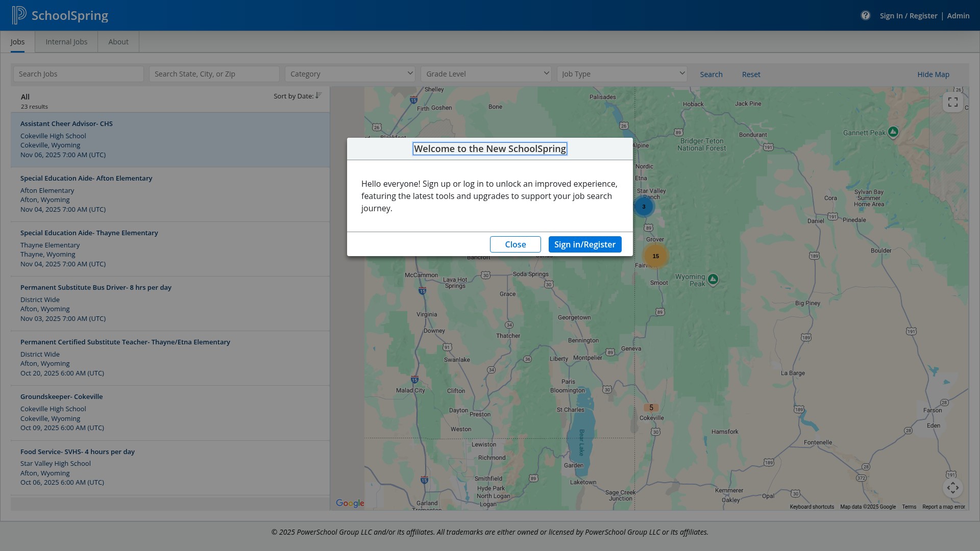
Task: Click Hide Map link
Action: click(933, 74)
